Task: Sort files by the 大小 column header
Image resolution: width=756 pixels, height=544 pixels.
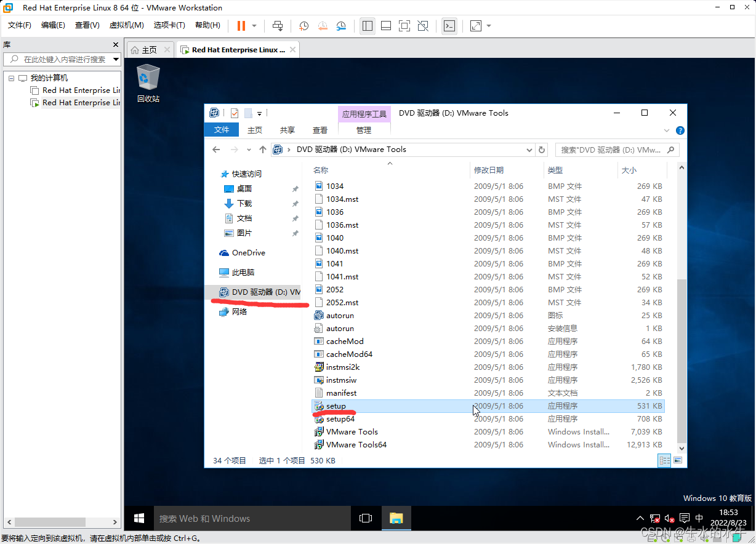Action: pyautogui.click(x=641, y=170)
